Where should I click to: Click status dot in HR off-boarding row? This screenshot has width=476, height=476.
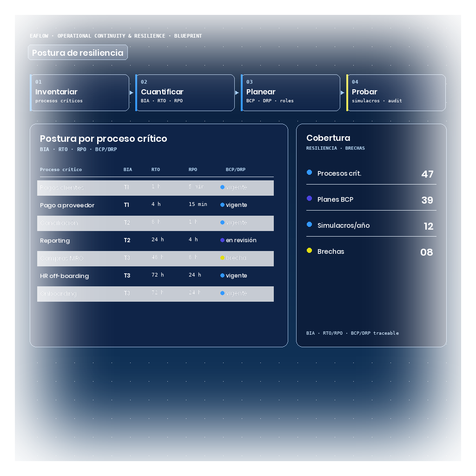click(222, 275)
